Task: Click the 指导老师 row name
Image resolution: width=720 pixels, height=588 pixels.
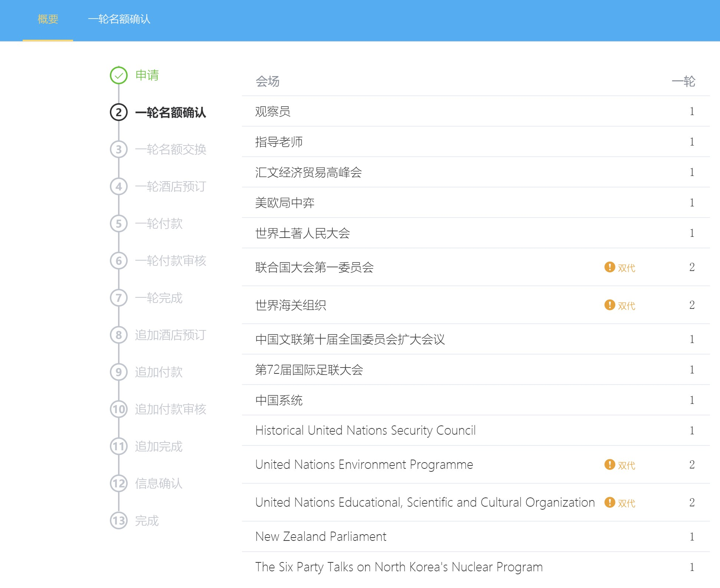Action: click(x=279, y=142)
